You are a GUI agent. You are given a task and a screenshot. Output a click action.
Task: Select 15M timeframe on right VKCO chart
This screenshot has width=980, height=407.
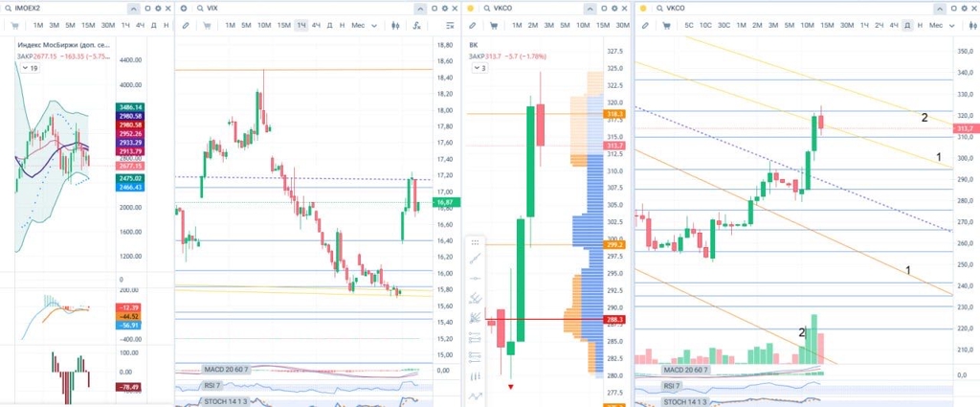[826, 25]
